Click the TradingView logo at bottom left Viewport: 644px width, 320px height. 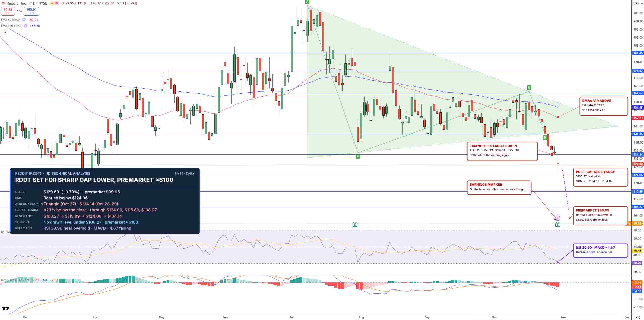pyautogui.click(x=6, y=308)
